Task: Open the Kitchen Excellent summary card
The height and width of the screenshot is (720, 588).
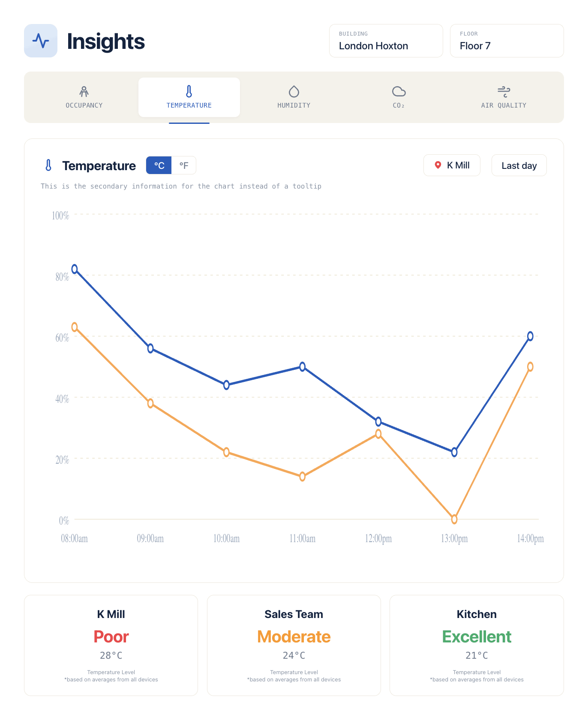Action: (477, 645)
